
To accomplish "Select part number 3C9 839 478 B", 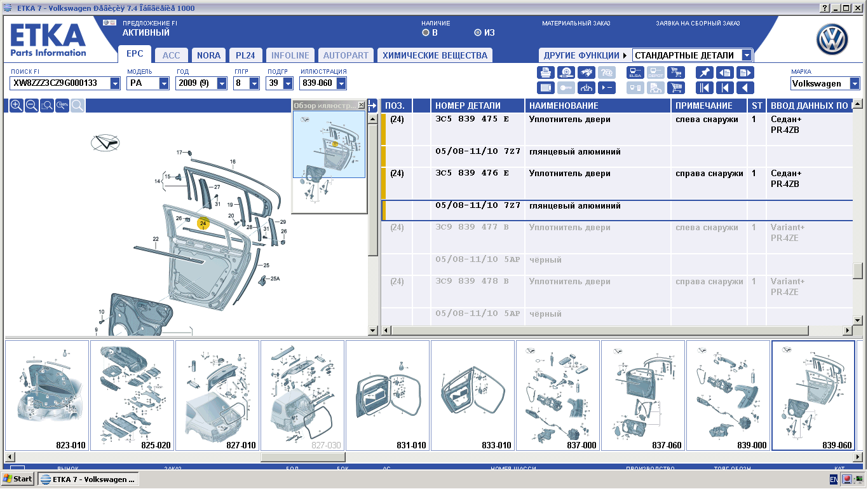I will click(x=472, y=282).
